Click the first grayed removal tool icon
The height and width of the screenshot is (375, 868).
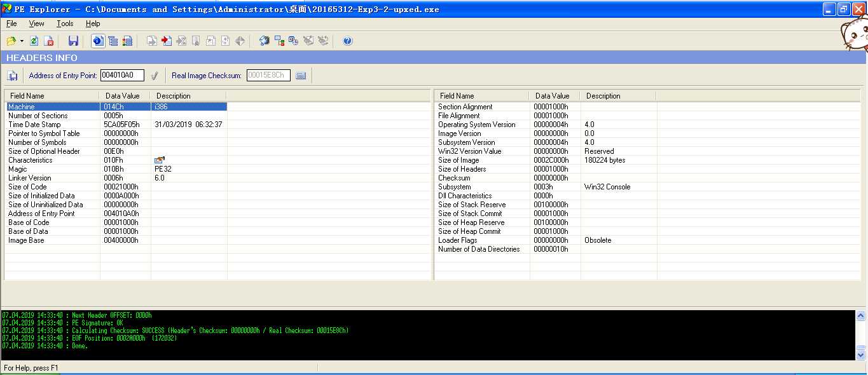pos(308,41)
